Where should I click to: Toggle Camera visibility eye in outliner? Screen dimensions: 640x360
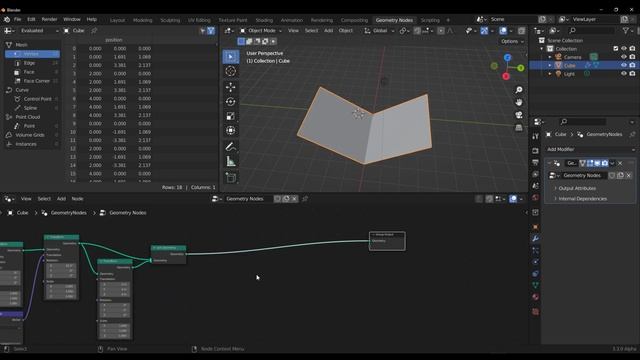coord(624,57)
